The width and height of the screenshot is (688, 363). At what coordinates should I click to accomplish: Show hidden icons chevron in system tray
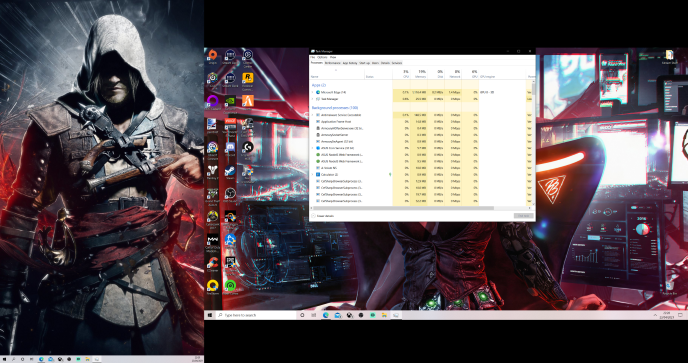coord(656,315)
